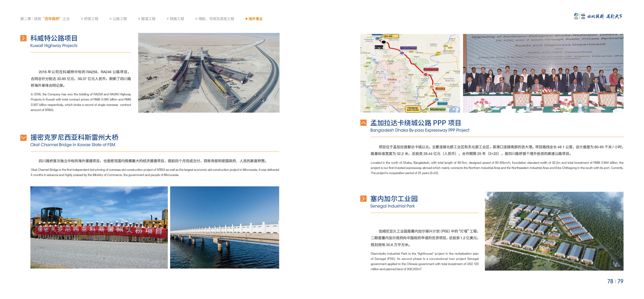
Task: Open the signing ceremony group photo
Action: pyautogui.click(x=543, y=73)
